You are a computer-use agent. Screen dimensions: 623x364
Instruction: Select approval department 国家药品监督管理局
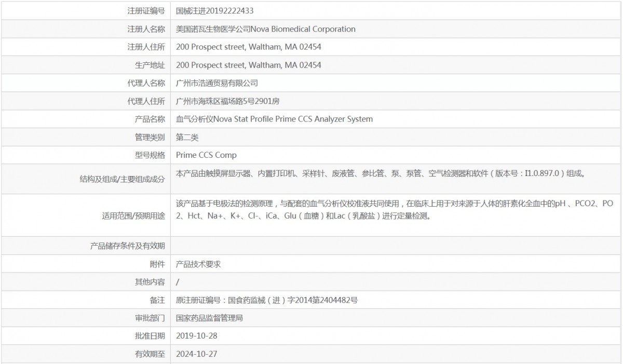point(209,318)
